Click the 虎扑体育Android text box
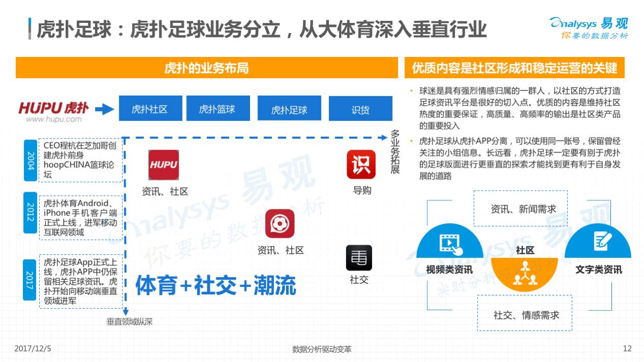This screenshot has width=644, height=362. tap(80, 218)
